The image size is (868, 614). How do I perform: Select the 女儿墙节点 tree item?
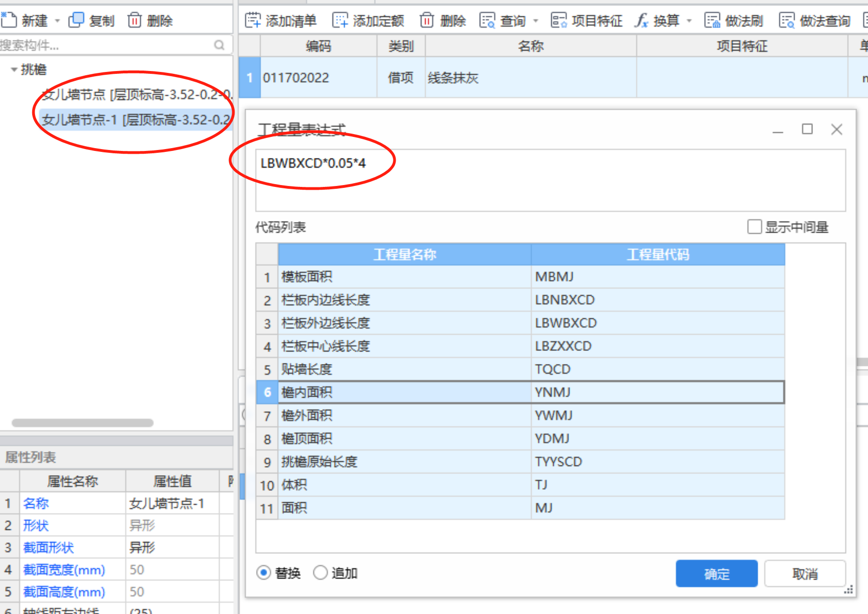pos(137,95)
